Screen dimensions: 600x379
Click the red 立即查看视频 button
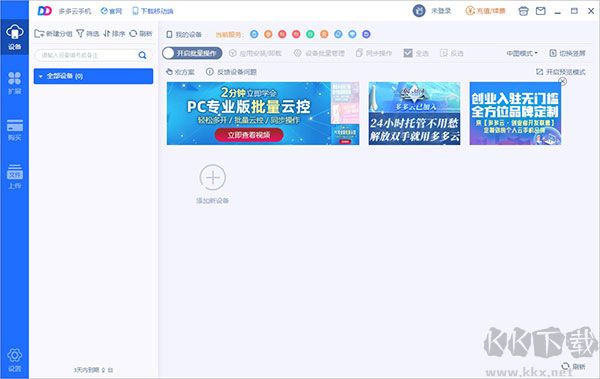[249, 135]
